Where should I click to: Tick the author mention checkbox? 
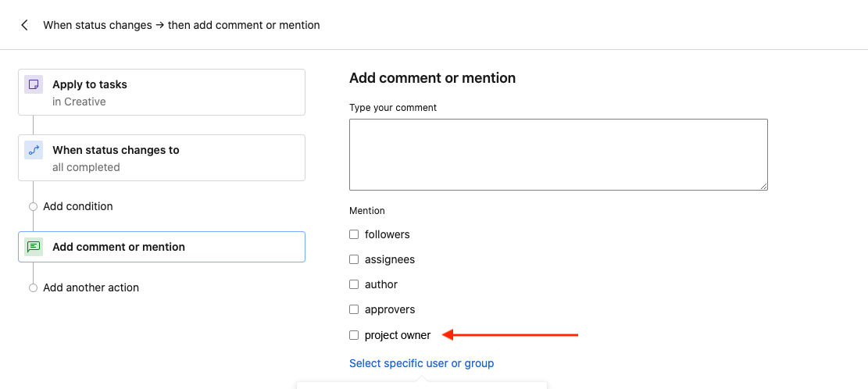[x=354, y=284]
